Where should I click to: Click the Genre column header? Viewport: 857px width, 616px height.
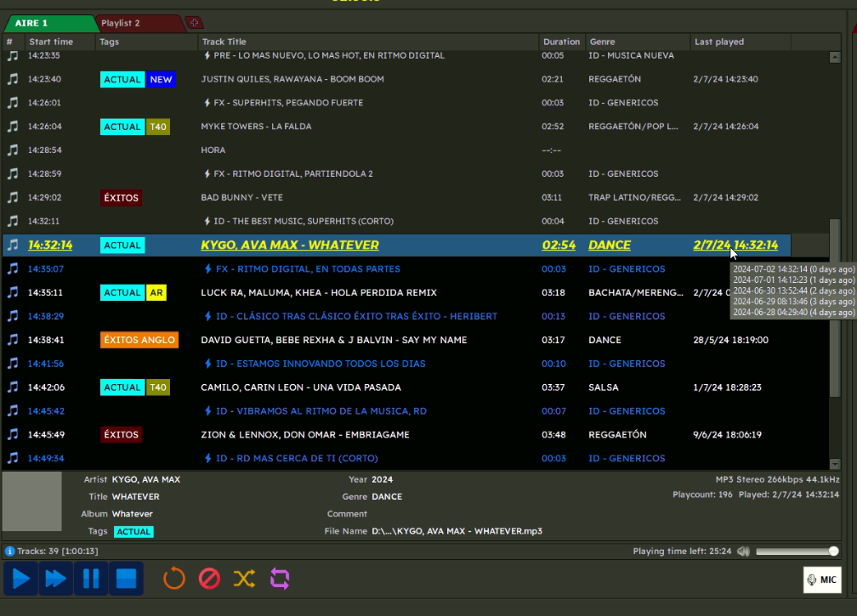click(638, 42)
